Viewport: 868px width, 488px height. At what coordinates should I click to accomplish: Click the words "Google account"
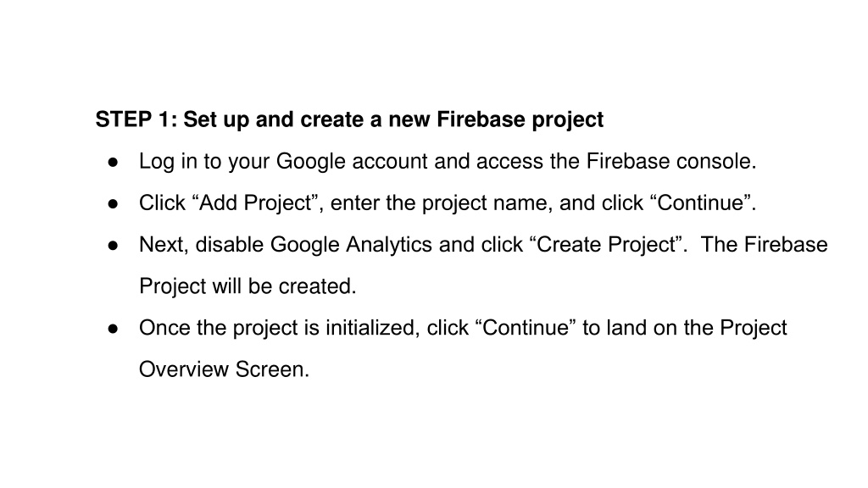(x=352, y=162)
